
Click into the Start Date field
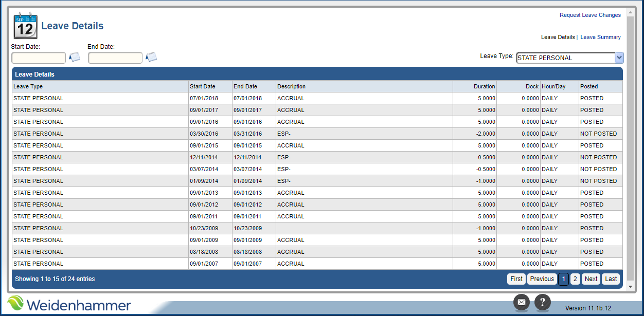(39, 58)
